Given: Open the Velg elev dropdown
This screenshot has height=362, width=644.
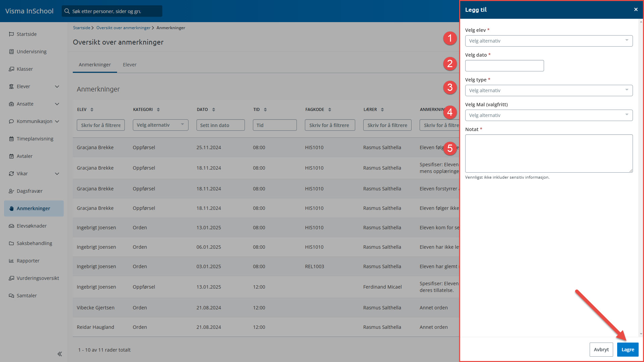Looking at the screenshot, I should (x=549, y=41).
